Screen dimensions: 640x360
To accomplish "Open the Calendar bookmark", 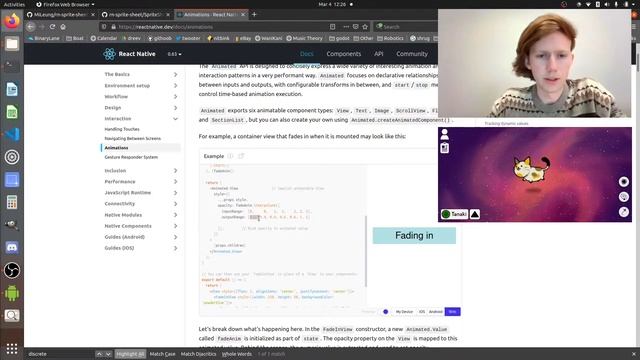I will 104,38.
